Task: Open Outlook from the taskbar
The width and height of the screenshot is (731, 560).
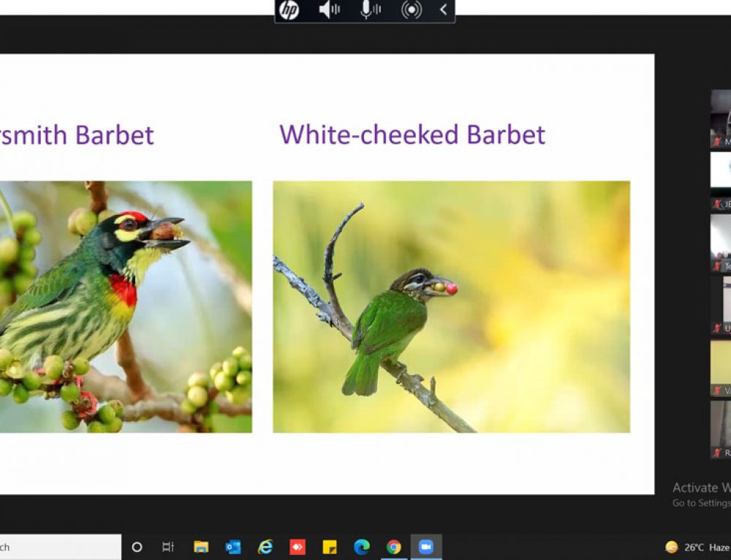Action: click(x=233, y=547)
